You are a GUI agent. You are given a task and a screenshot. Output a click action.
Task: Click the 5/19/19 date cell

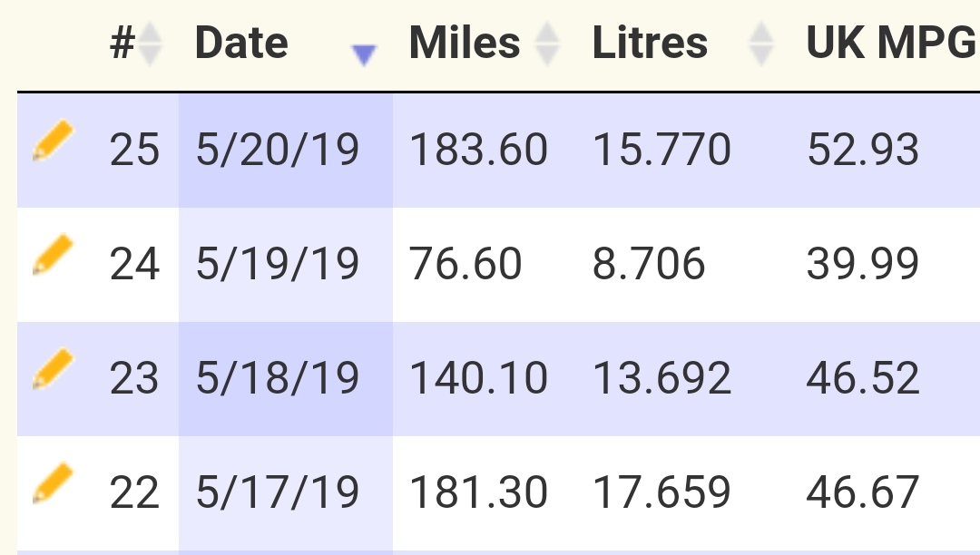pyautogui.click(x=278, y=264)
